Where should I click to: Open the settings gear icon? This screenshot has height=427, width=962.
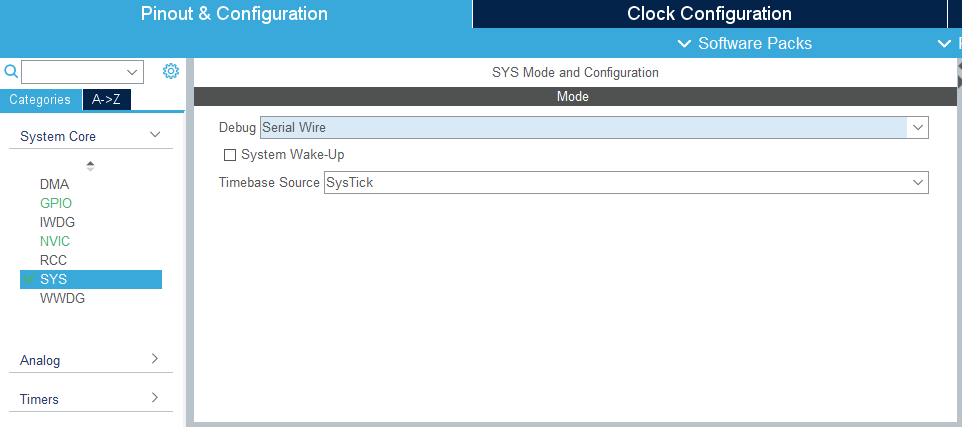(171, 71)
